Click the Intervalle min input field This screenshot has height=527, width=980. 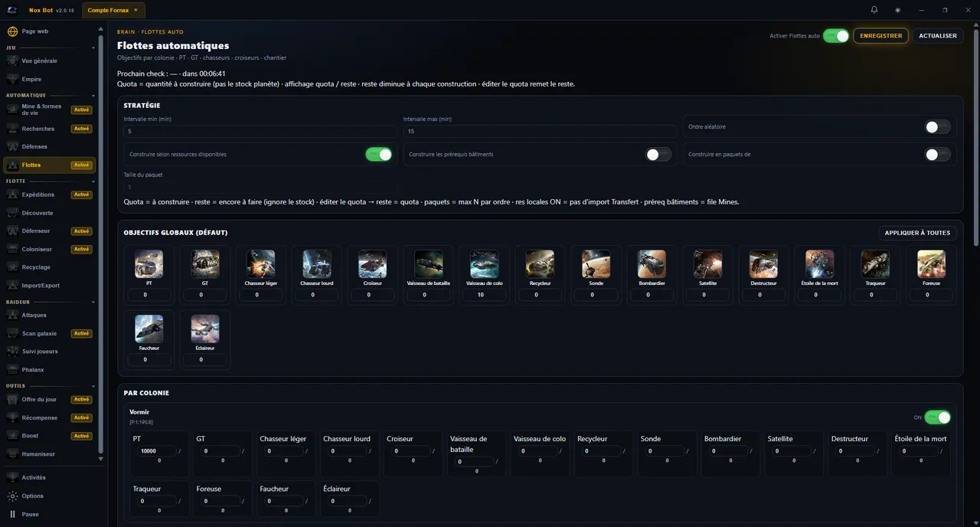(260, 132)
